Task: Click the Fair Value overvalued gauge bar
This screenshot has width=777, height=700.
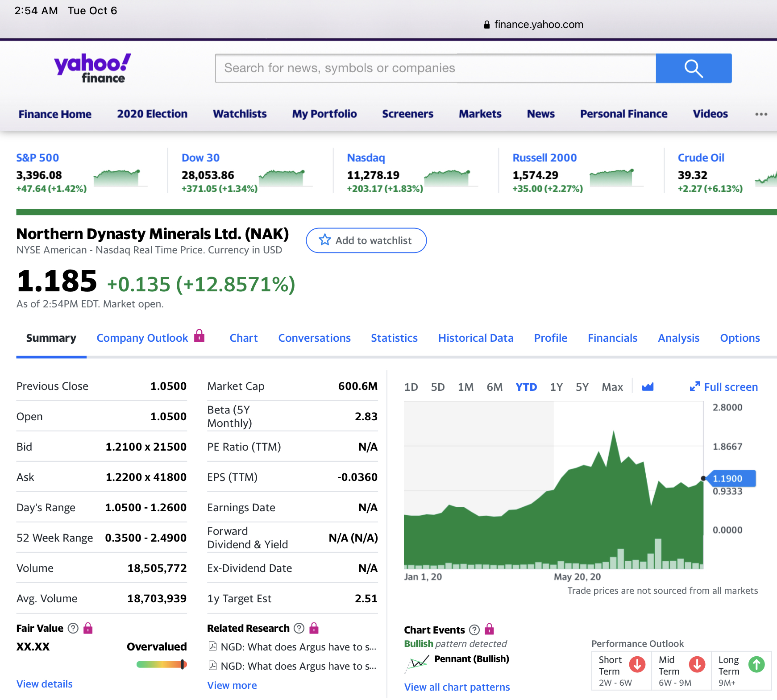Action: click(x=161, y=665)
